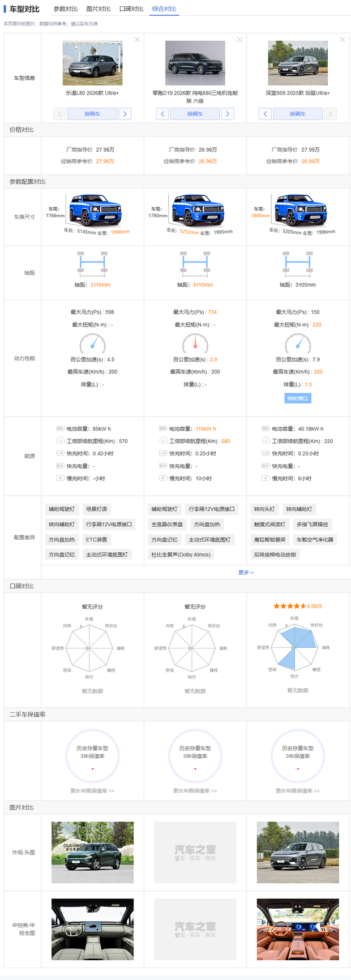This screenshot has width=351, height=980.
Task: Open 更长年限保值率 link for 乐道L80
Action: point(92,790)
